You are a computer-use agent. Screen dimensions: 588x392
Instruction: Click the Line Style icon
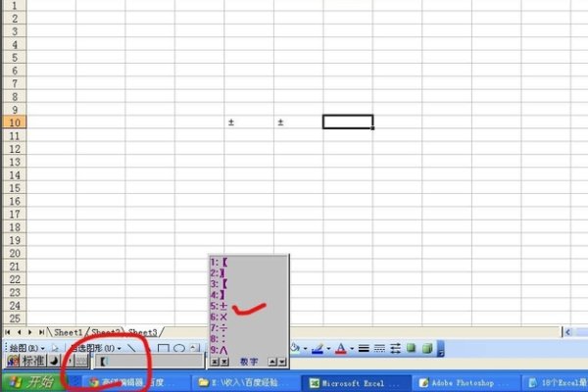click(x=363, y=348)
